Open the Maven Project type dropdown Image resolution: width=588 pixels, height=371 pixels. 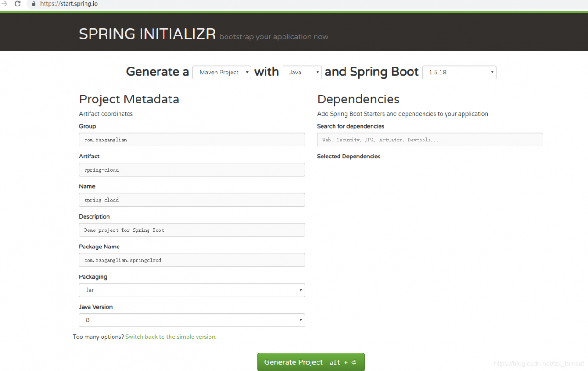click(222, 72)
